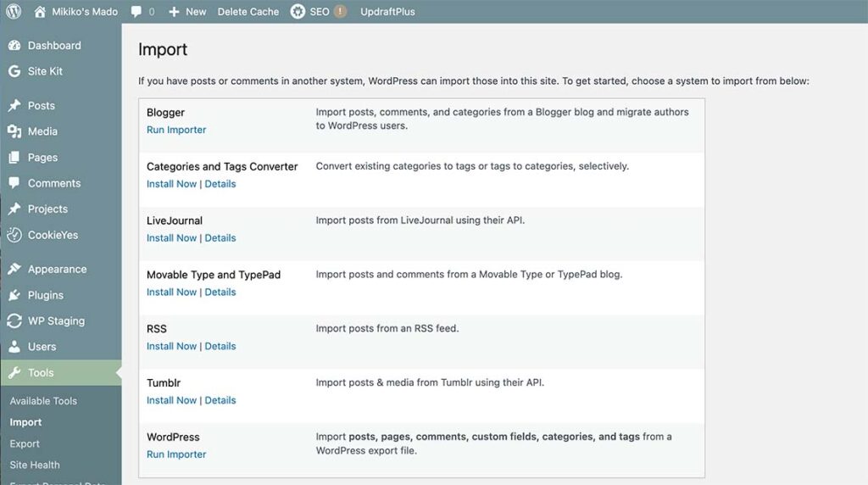Open the WordPress logo menu
The image size is (868, 485).
pyautogui.click(x=14, y=11)
